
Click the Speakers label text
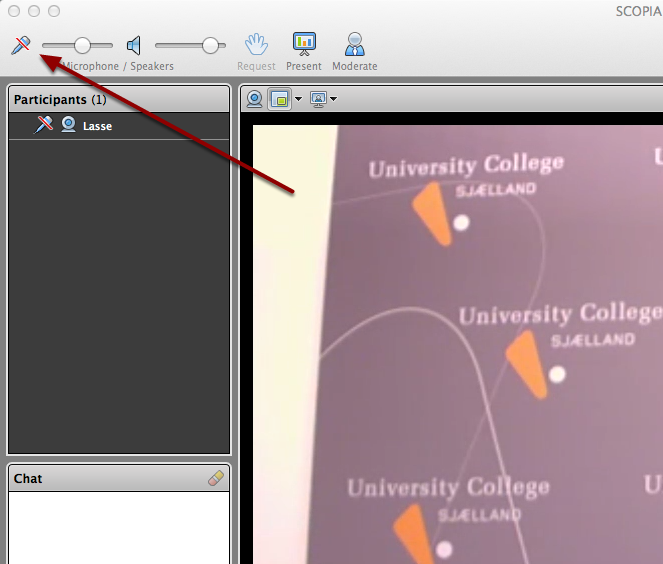tap(152, 66)
